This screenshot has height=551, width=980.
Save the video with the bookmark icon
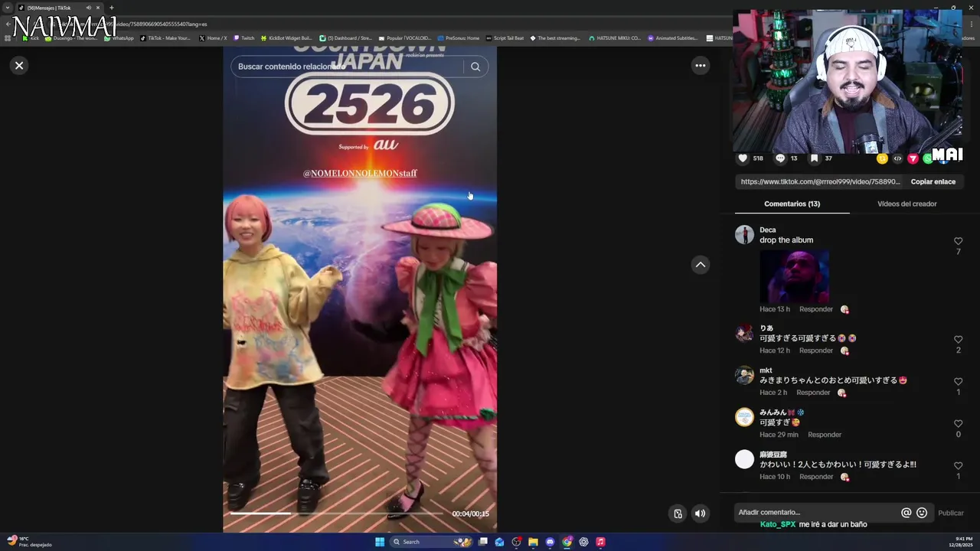(x=814, y=158)
